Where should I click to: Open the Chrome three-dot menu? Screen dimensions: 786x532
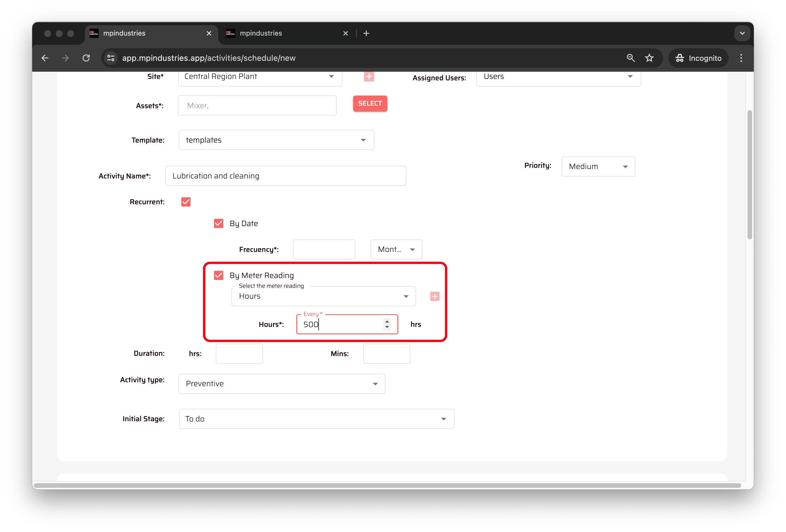741,58
